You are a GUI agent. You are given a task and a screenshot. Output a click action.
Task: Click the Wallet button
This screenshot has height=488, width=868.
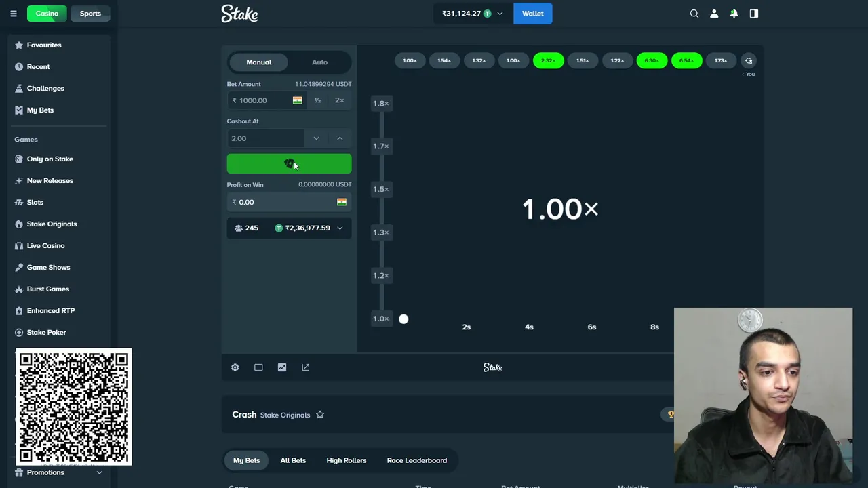[x=532, y=14]
